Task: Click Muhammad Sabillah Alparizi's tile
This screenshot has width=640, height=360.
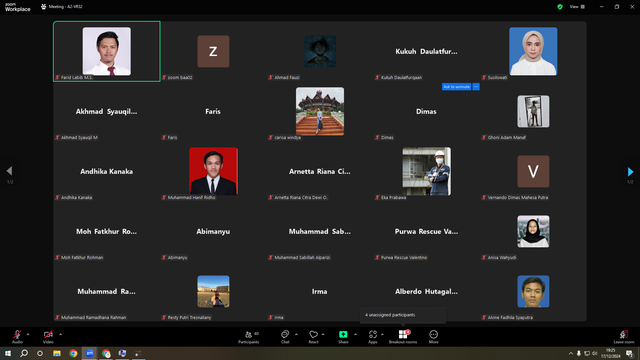Action: coord(320,231)
